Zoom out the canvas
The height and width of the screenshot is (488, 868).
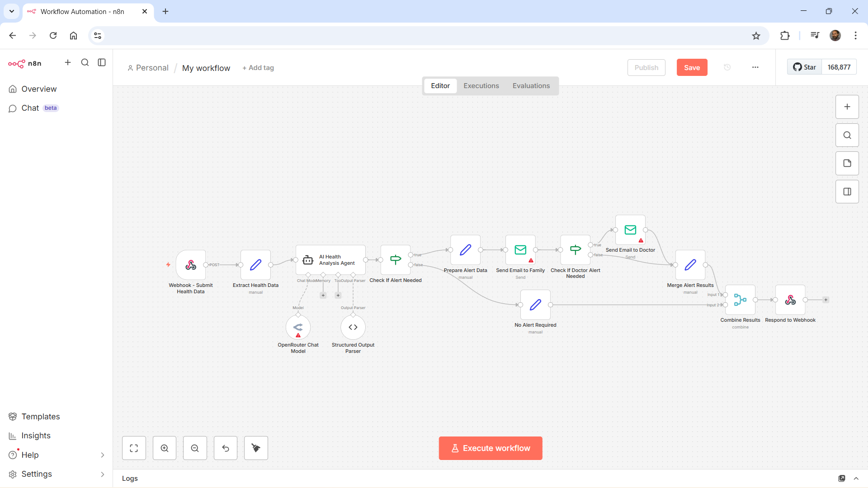pyautogui.click(x=195, y=448)
